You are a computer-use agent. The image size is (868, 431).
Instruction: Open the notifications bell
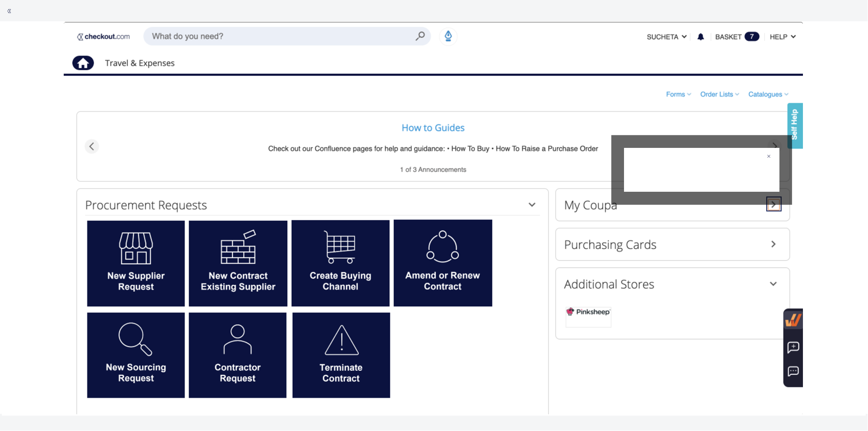700,37
